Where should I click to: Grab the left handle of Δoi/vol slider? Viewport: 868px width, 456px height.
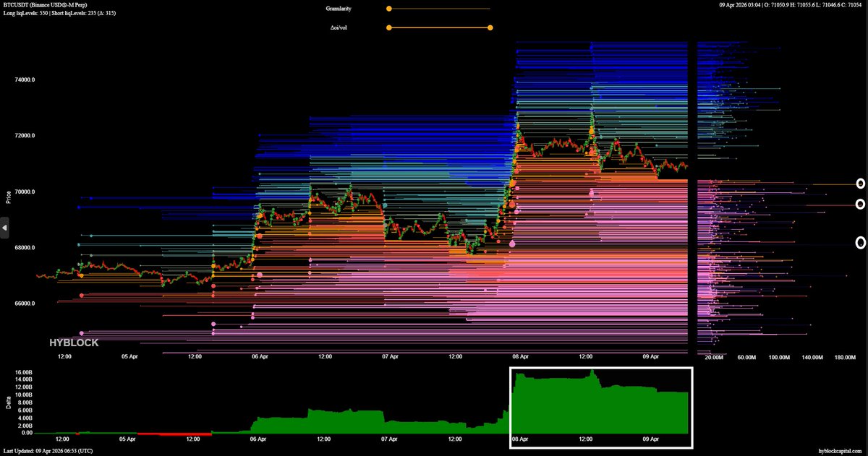(x=389, y=27)
